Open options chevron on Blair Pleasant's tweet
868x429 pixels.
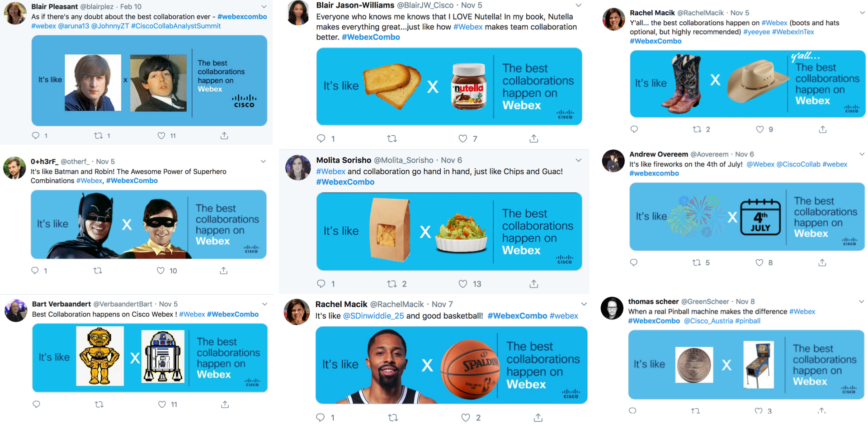coord(264,7)
